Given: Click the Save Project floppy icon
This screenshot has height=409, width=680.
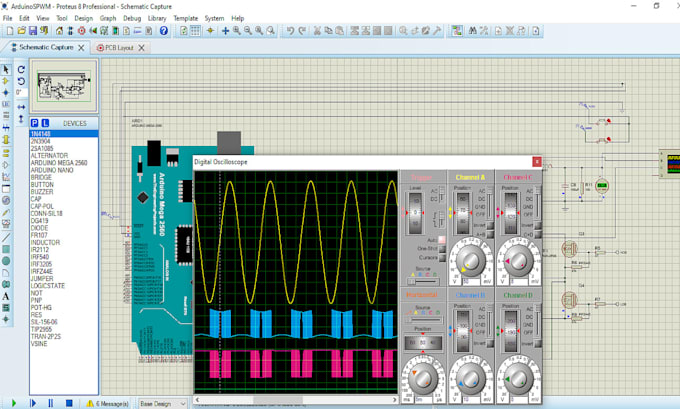Looking at the screenshot, I should point(33,31).
